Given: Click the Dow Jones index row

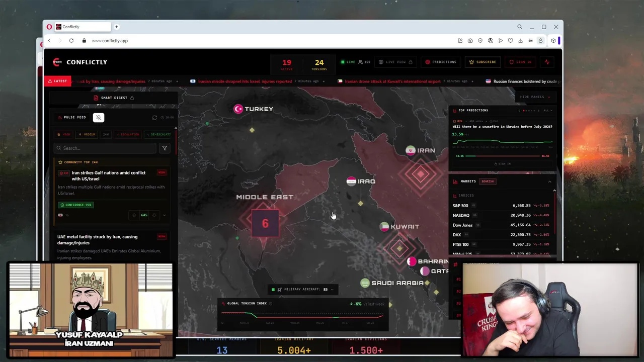Looking at the screenshot, I should [x=501, y=225].
